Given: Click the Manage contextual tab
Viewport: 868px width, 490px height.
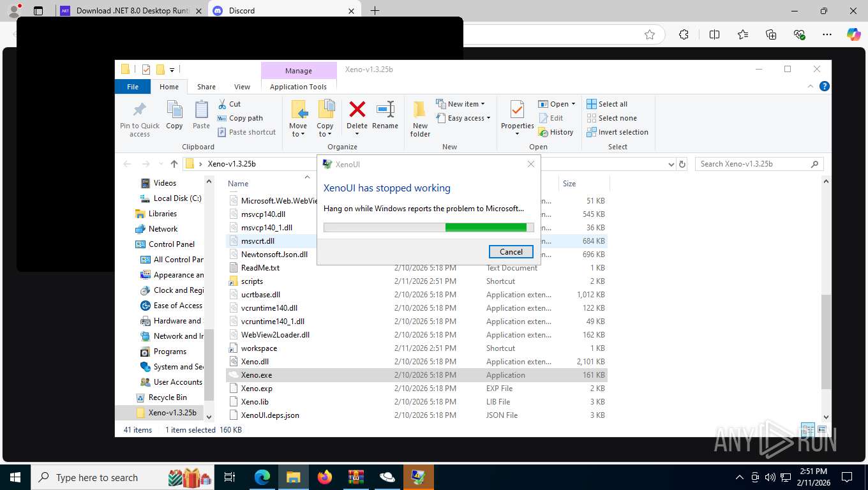Looking at the screenshot, I should [x=299, y=71].
